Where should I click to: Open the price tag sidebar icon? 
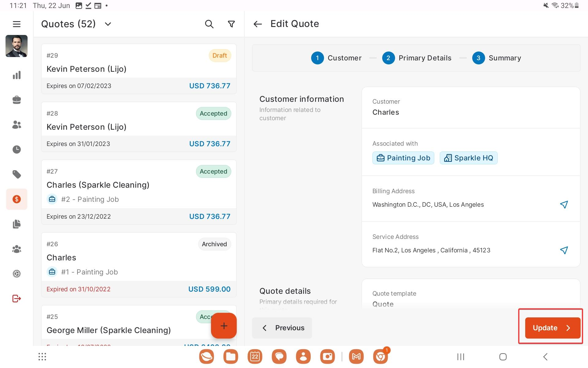pyautogui.click(x=17, y=174)
